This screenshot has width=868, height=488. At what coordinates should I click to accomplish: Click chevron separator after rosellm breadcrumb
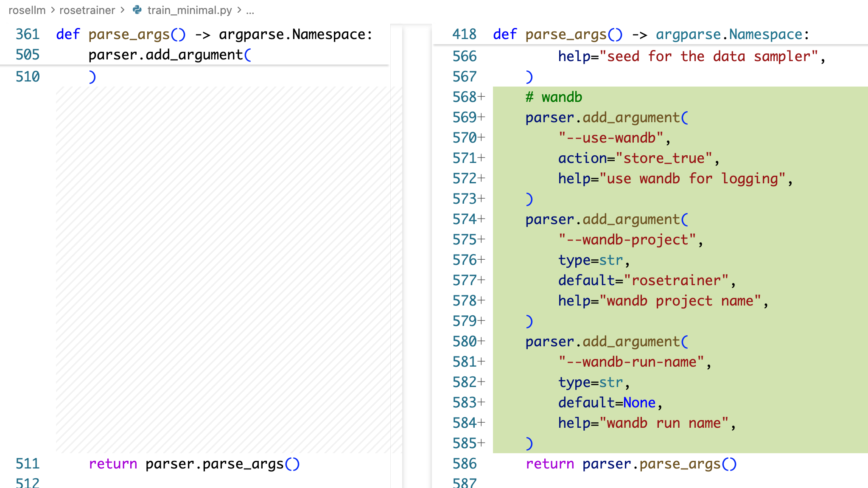pyautogui.click(x=53, y=10)
